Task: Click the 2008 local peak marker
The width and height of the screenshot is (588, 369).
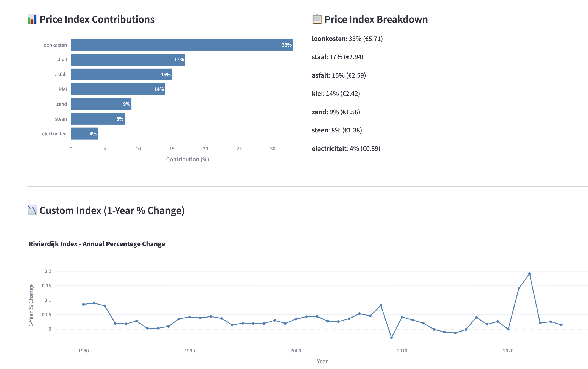Action: coord(381,305)
